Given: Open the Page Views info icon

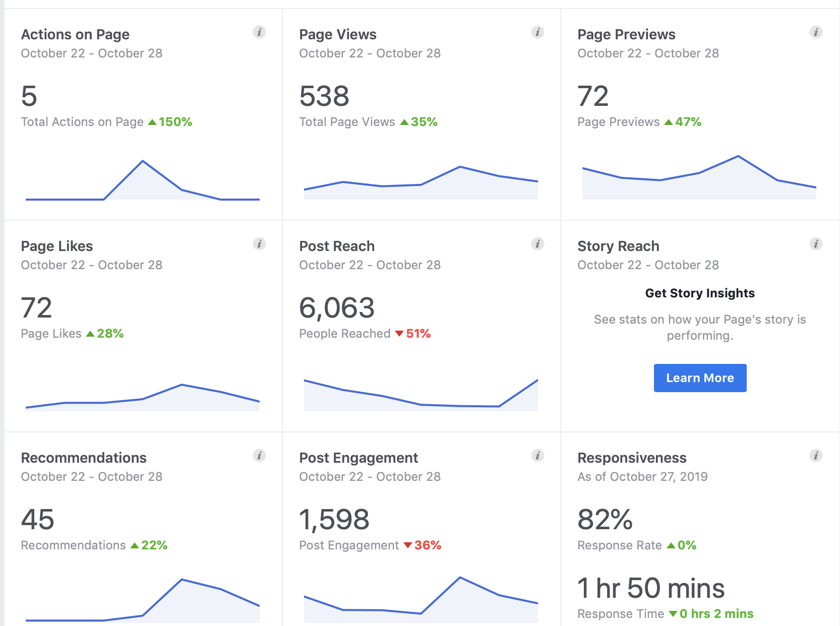Looking at the screenshot, I should coord(537,32).
